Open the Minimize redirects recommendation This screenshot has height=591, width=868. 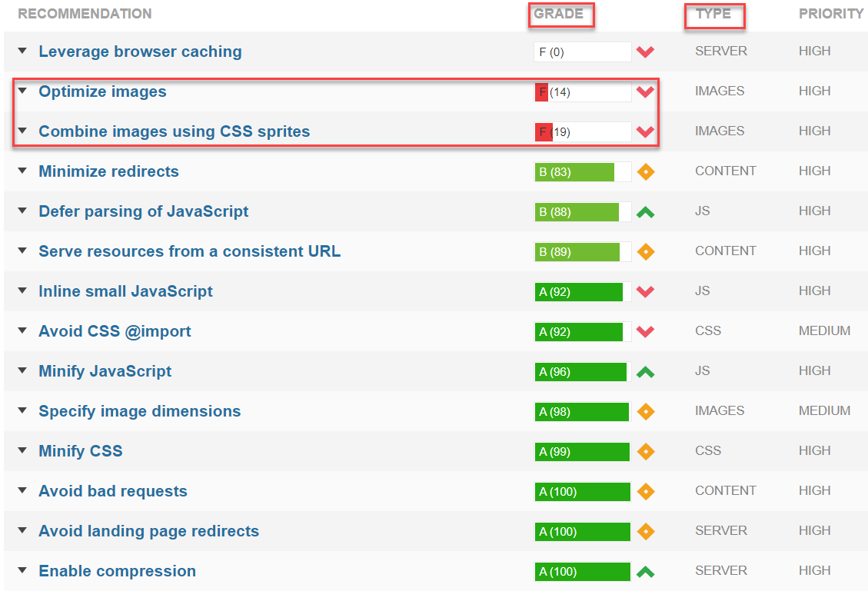coord(108,171)
